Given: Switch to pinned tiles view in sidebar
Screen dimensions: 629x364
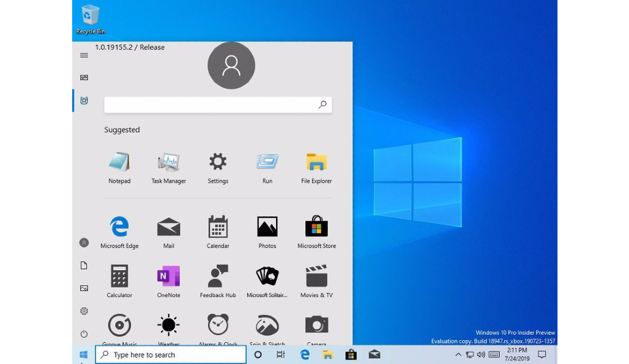Looking at the screenshot, I should (84, 77).
